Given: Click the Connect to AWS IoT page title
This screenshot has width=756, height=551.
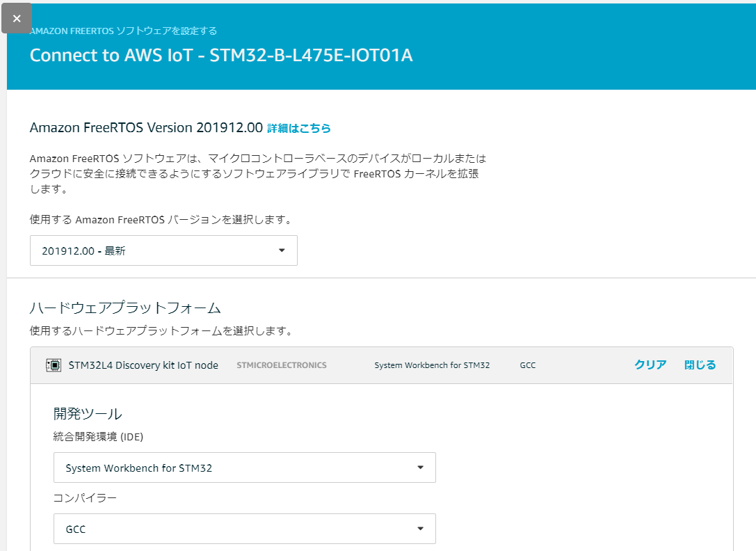Looking at the screenshot, I should (221, 55).
